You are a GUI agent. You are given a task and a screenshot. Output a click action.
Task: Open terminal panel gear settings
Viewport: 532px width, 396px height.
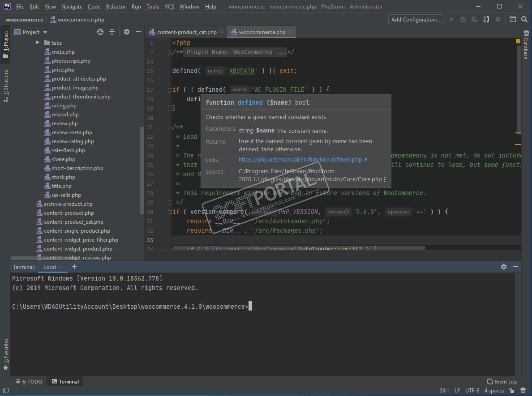[504, 267]
